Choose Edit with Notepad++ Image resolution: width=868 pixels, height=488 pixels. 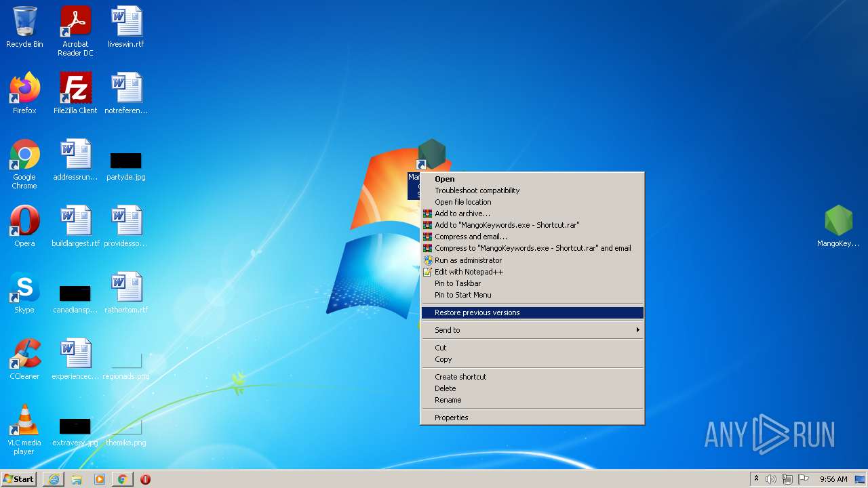point(532,272)
